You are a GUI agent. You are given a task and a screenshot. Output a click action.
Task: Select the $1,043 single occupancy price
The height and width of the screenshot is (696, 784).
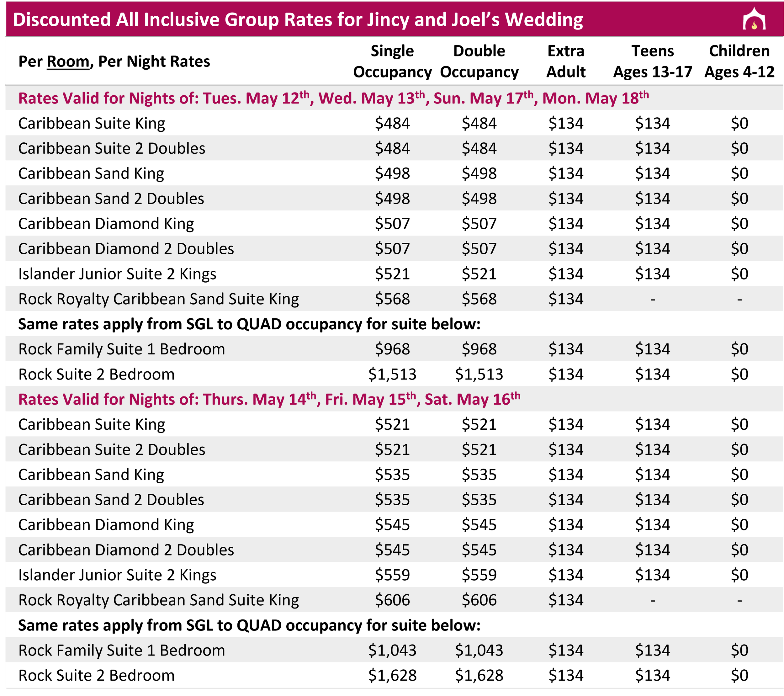click(x=392, y=650)
